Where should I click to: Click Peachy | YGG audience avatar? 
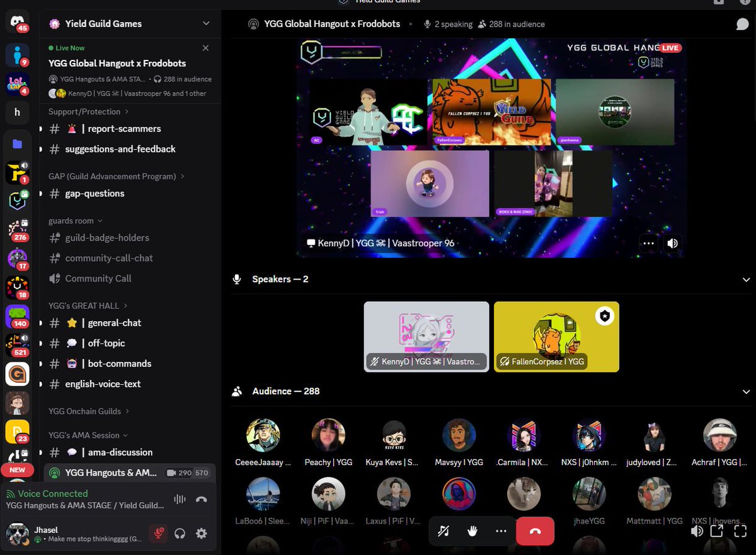pyautogui.click(x=329, y=435)
